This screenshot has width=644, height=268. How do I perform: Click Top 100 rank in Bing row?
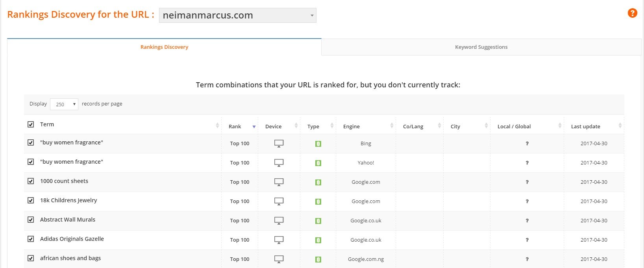[240, 144]
